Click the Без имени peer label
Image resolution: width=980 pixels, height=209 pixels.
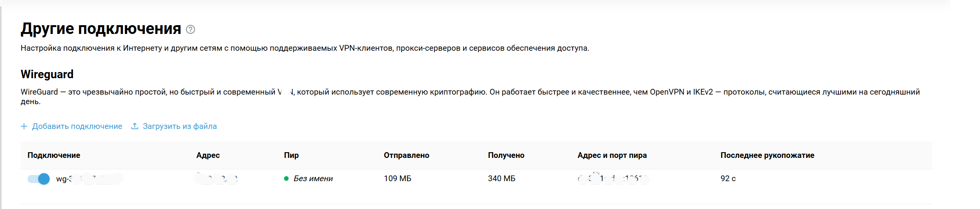pos(313,178)
